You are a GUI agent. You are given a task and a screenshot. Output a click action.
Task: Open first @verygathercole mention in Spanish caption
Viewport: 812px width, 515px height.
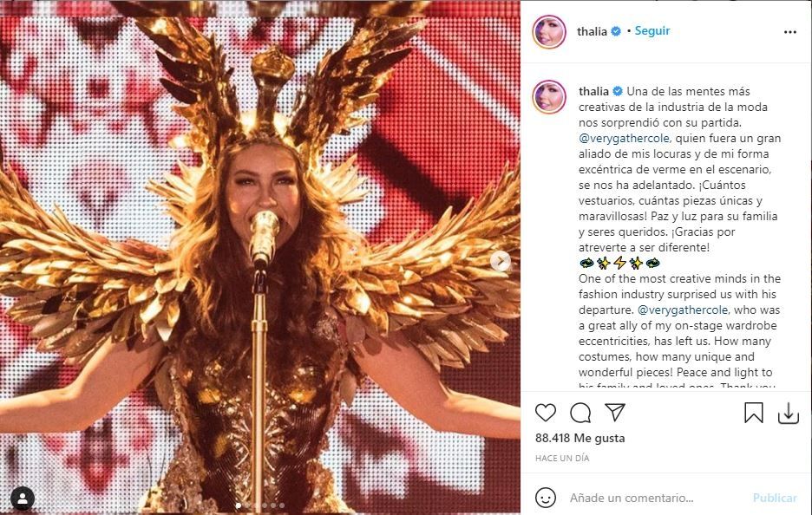624,138
